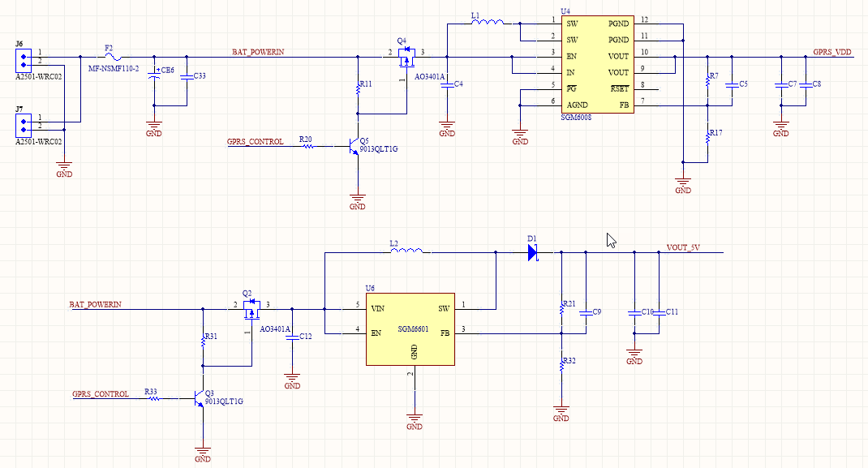868x468 pixels.
Task: Click the Q4 AO3401A MOSFET symbol
Action: click(x=407, y=58)
